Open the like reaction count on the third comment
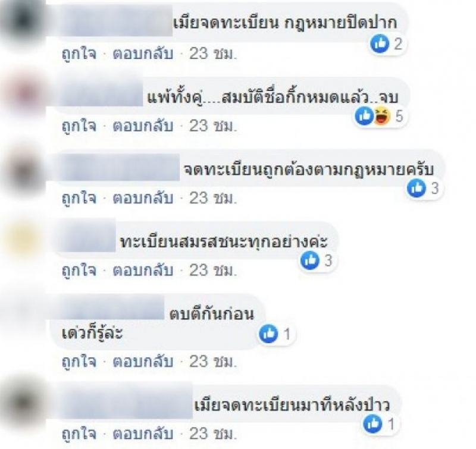This screenshot has width=476, height=449. tap(434, 188)
